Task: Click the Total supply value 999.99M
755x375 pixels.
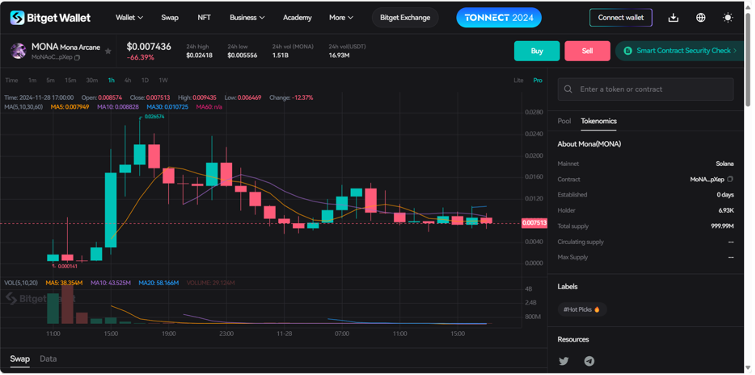Action: coord(722,226)
